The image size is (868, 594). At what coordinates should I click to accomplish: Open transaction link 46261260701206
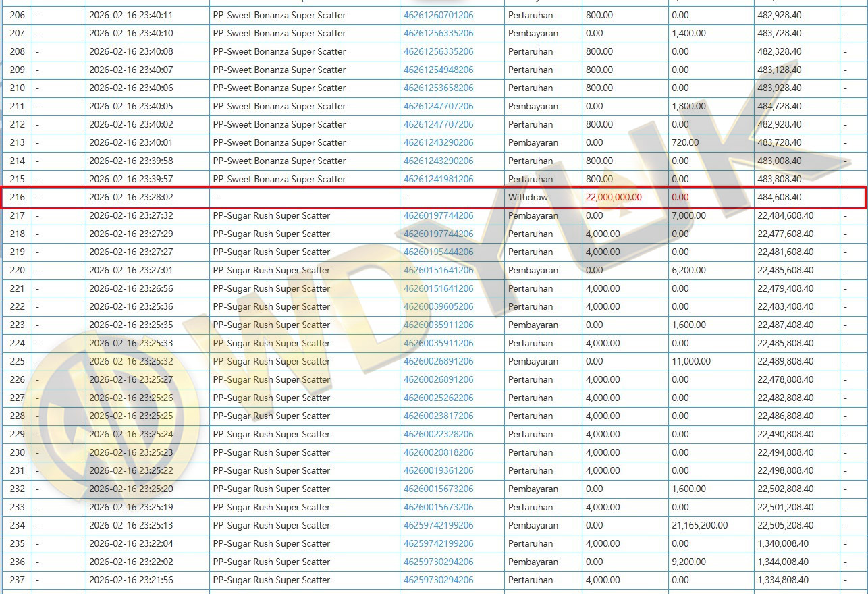(x=438, y=15)
